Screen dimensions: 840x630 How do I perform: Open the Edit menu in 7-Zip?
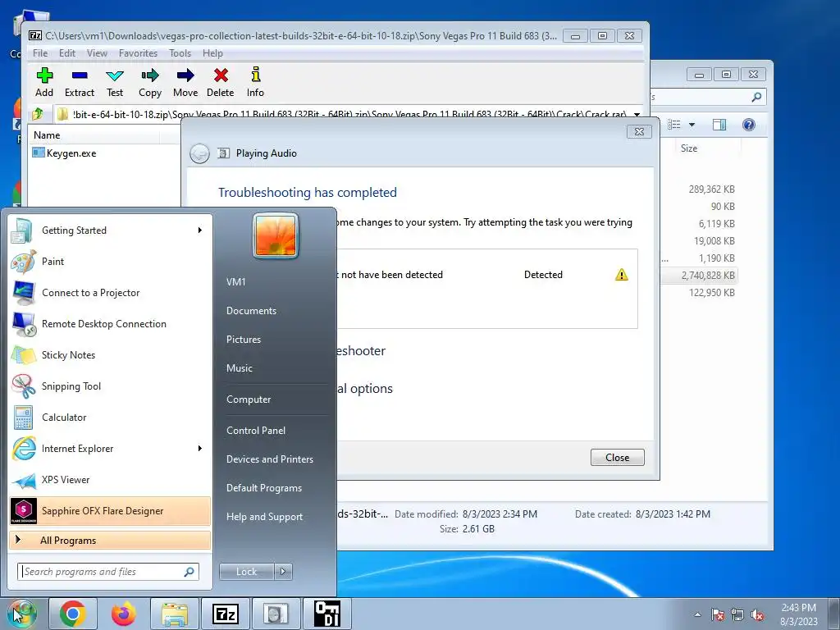point(67,53)
